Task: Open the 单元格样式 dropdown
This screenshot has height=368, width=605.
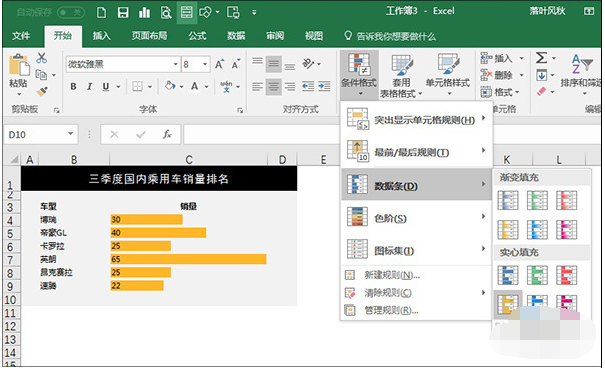Action: [x=448, y=75]
